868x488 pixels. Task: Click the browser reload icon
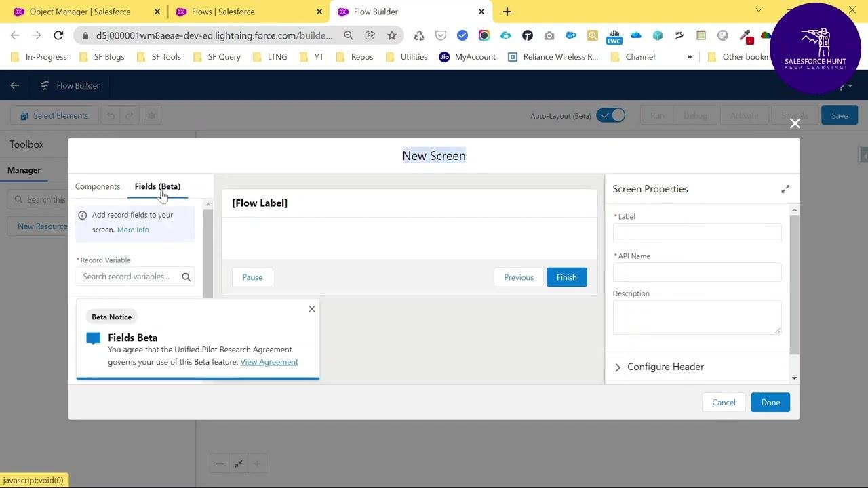pyautogui.click(x=58, y=35)
